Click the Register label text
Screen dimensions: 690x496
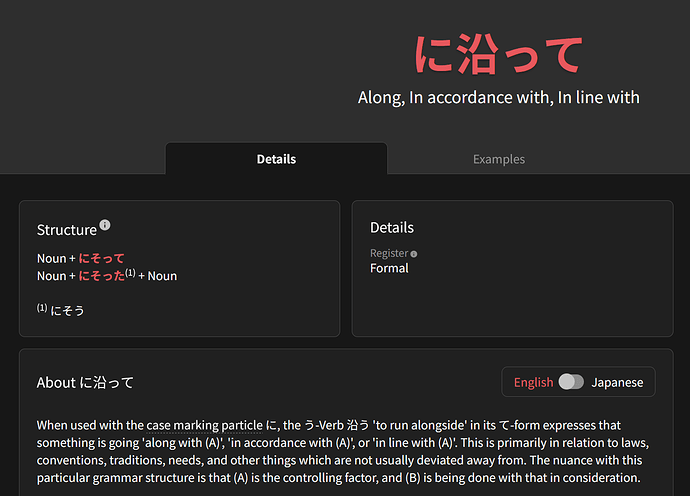pos(389,254)
